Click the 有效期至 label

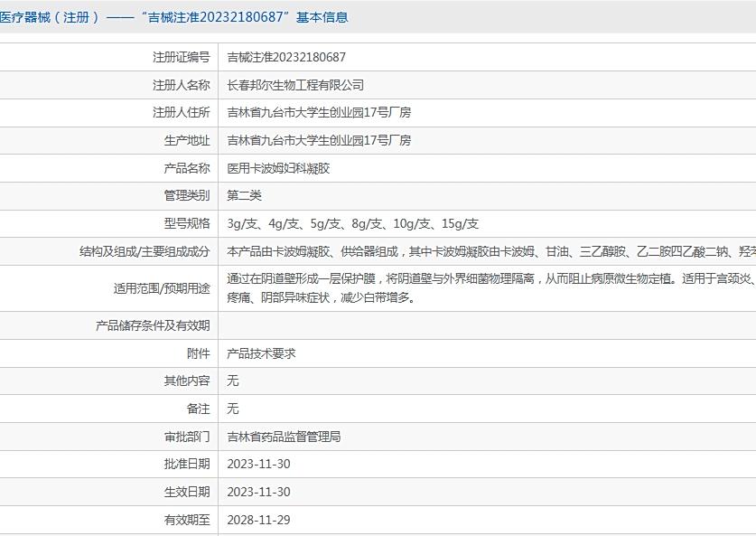coord(187,520)
